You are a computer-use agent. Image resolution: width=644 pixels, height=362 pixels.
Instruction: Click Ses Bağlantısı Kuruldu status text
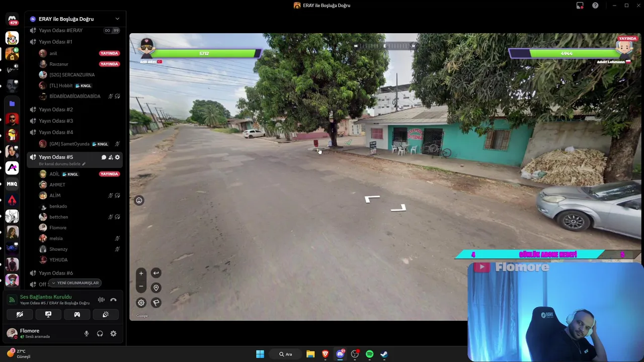tap(46, 297)
